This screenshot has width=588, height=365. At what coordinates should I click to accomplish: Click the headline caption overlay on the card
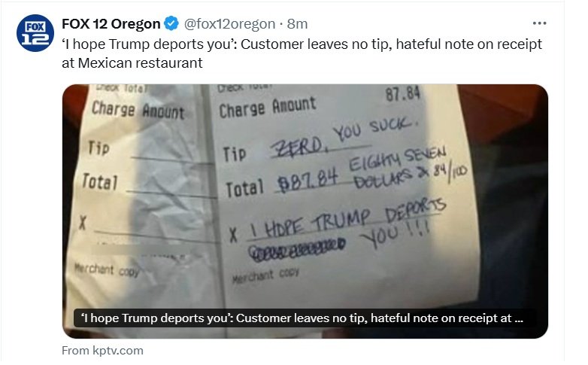[x=302, y=318]
